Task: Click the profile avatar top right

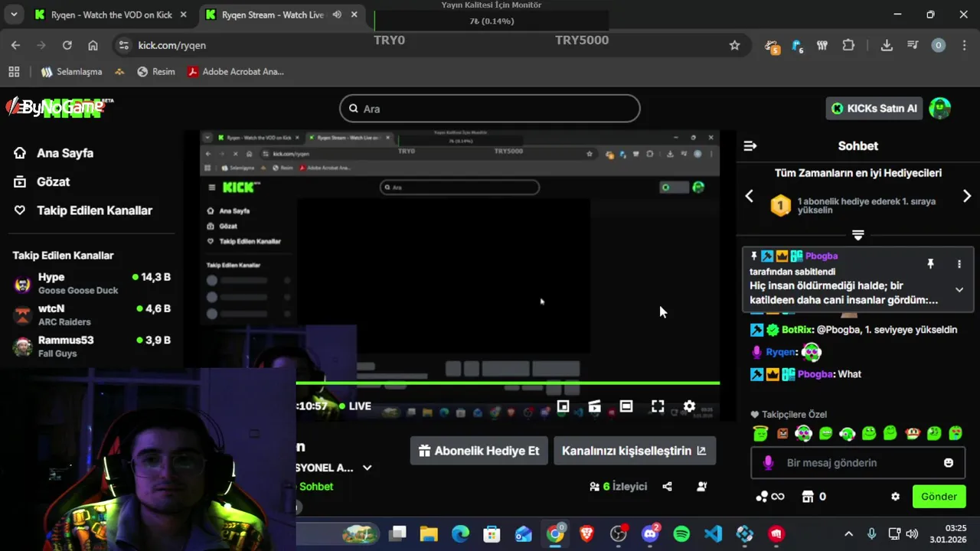Action: [939, 109]
